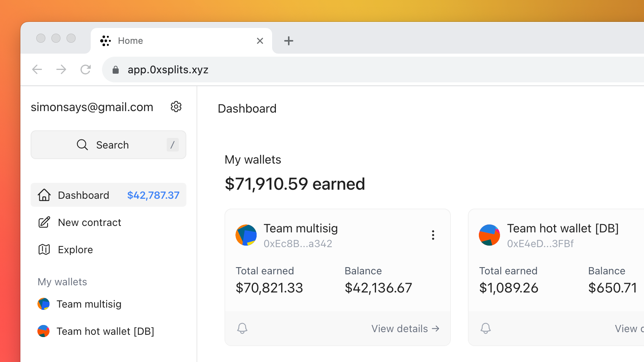Click the Team hot wallet avatar in sidebar
This screenshot has height=362, width=644.
43,331
